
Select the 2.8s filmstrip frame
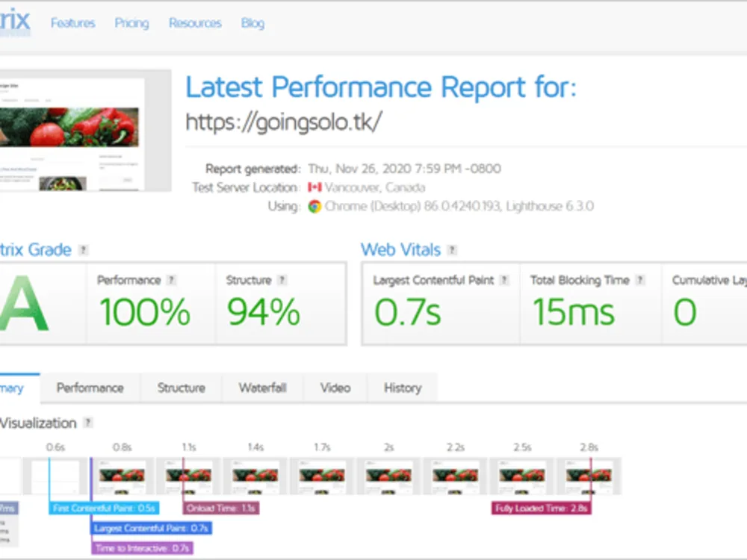pyautogui.click(x=589, y=476)
